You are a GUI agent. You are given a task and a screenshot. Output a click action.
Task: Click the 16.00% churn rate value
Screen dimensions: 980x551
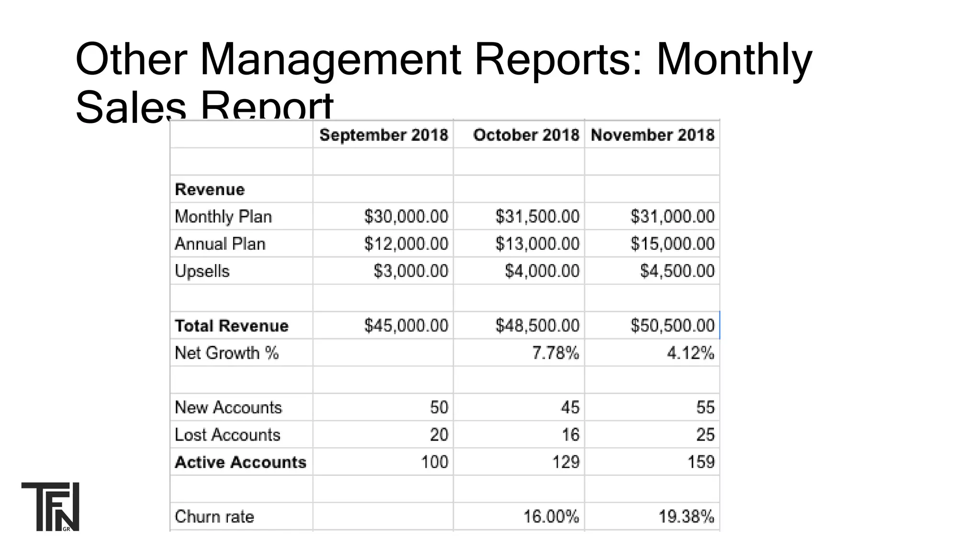551,517
